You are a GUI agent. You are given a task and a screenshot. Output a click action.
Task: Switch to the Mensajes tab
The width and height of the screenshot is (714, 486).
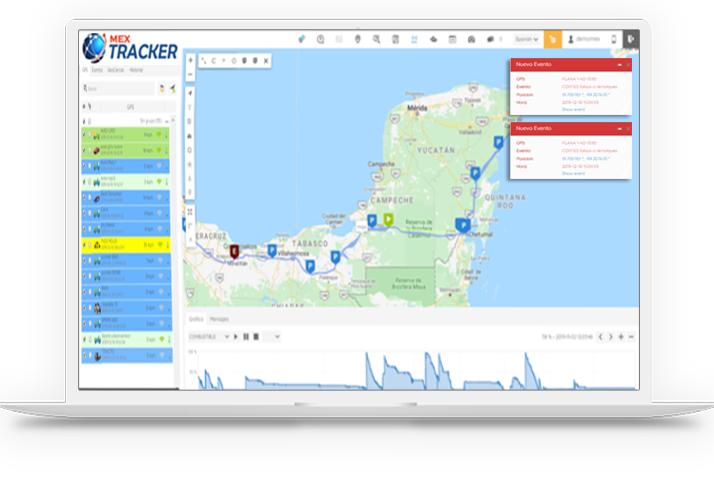click(x=219, y=319)
